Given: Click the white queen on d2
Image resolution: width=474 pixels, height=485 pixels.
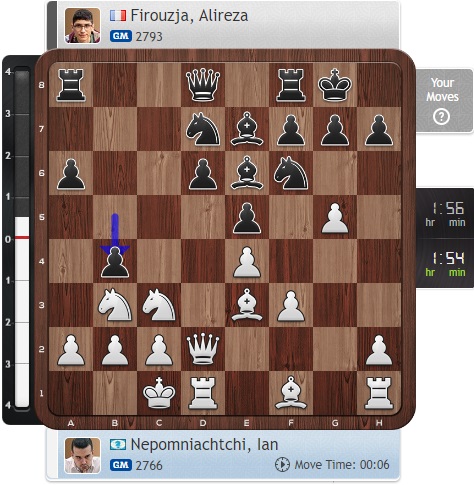Looking at the screenshot, I should pos(203,349).
